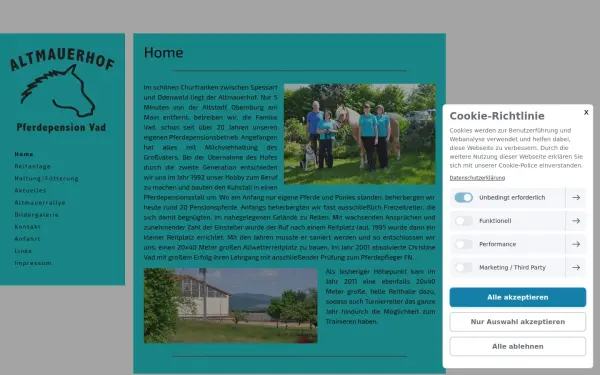Close the Cookie-Richtlinie dialog with the X

[586, 112]
